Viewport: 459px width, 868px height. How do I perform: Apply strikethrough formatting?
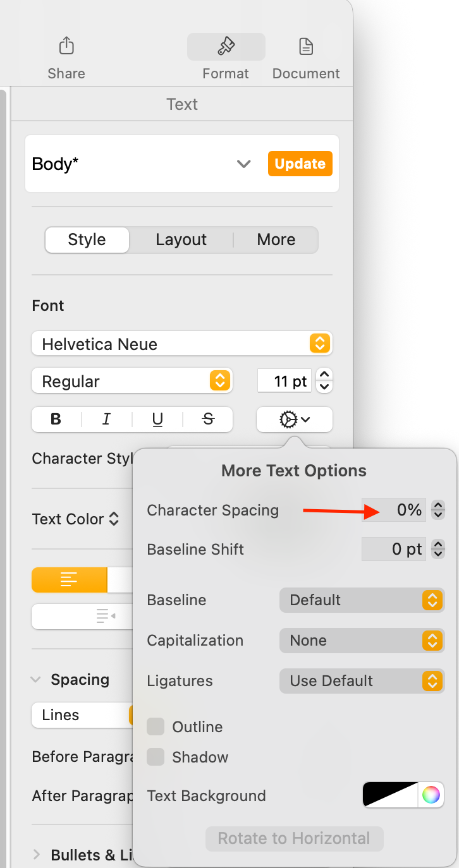(x=208, y=419)
